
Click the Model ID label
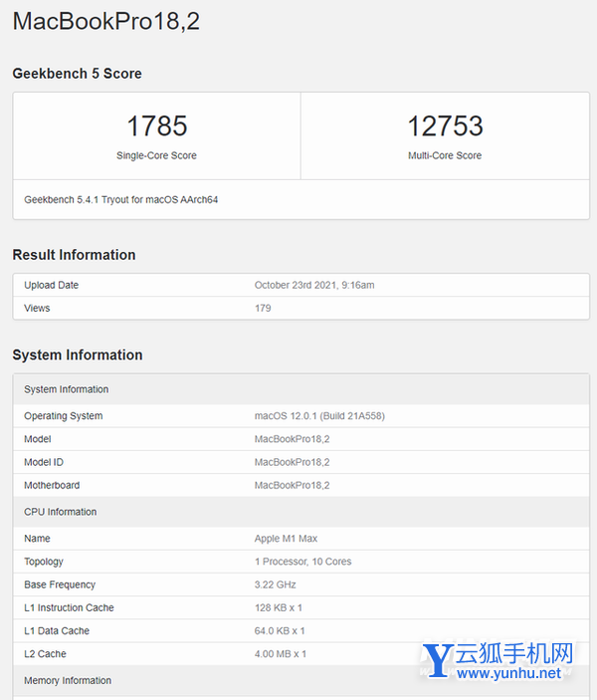tap(44, 462)
